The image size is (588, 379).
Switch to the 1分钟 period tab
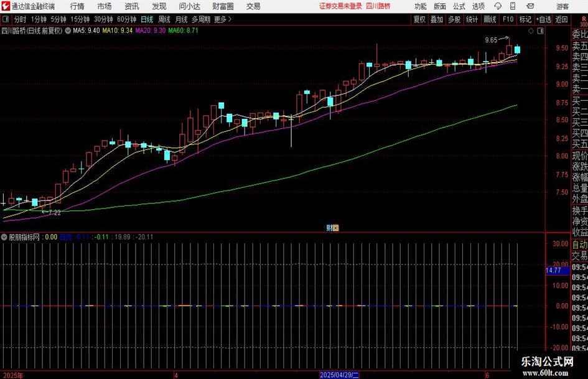tap(39, 19)
